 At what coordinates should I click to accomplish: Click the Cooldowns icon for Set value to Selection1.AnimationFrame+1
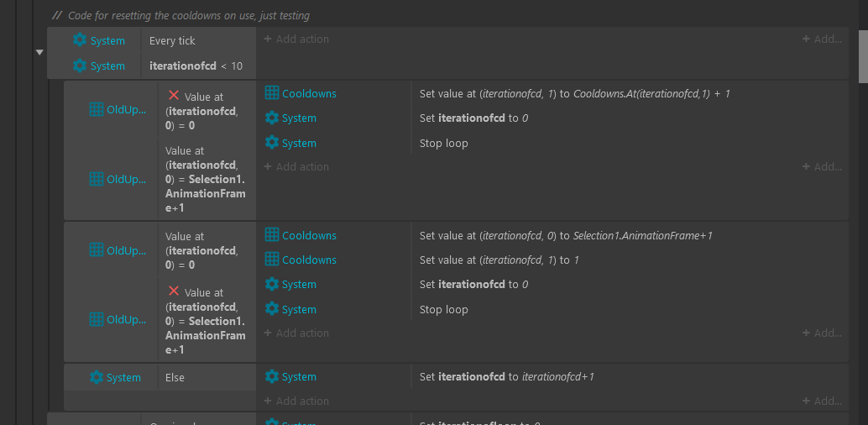(x=272, y=235)
